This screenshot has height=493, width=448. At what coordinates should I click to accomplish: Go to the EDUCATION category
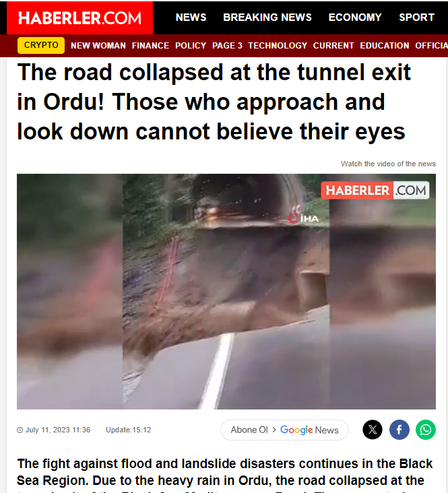385,46
